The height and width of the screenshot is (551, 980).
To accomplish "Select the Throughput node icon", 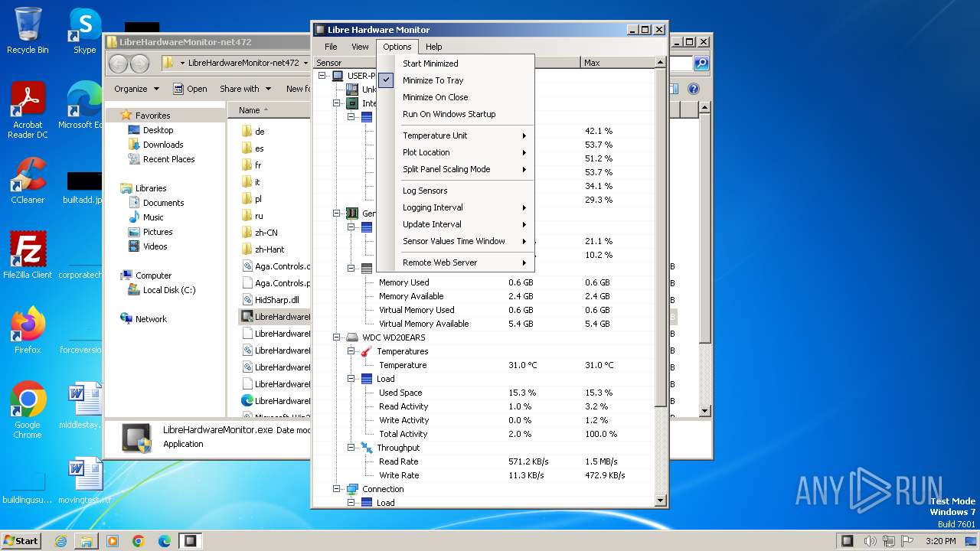I will point(367,448).
